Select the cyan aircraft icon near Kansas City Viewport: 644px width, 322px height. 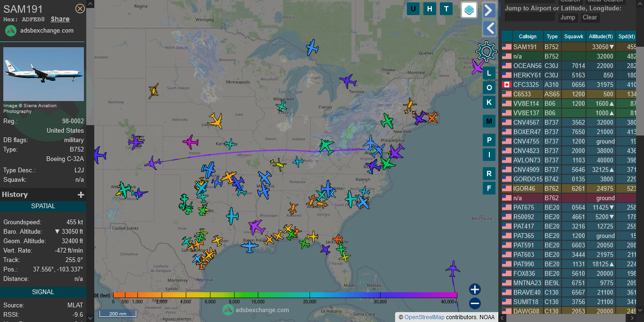230,144
